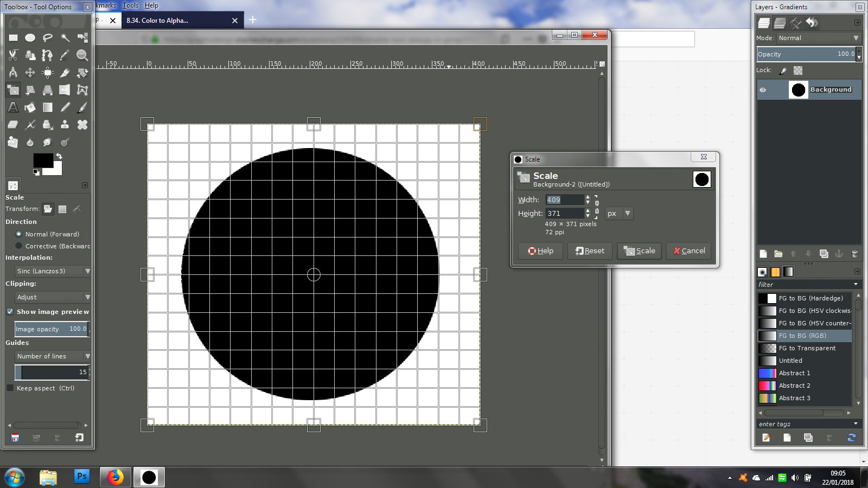Toggle lock pixels brush icon
The height and width of the screenshot is (488, 868).
point(783,70)
